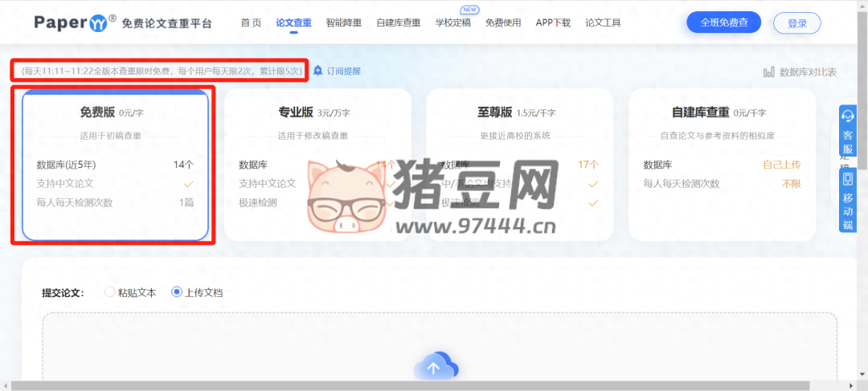The height and width of the screenshot is (391, 868).
Task: Click the cloud upload icon in the upload area
Action: pyautogui.click(x=435, y=368)
